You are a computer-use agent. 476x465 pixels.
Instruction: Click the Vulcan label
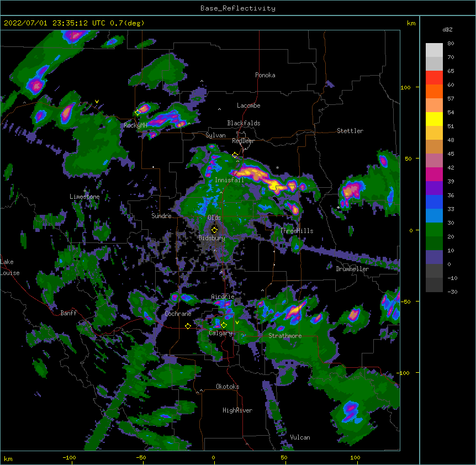click(300, 437)
